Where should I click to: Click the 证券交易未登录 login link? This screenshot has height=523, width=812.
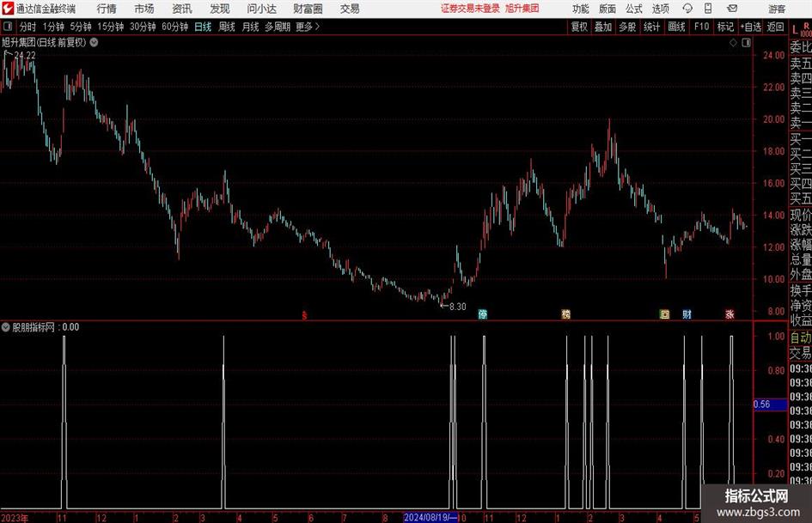pos(470,9)
